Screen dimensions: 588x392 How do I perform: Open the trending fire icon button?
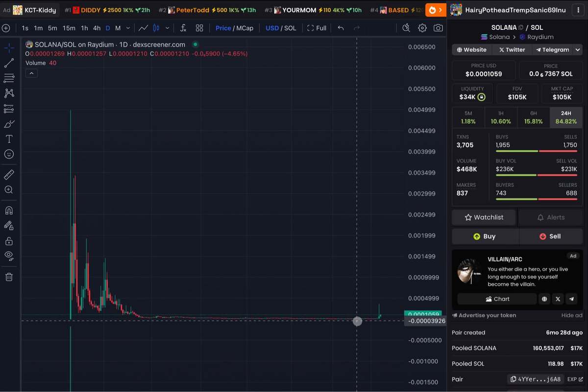[436, 10]
